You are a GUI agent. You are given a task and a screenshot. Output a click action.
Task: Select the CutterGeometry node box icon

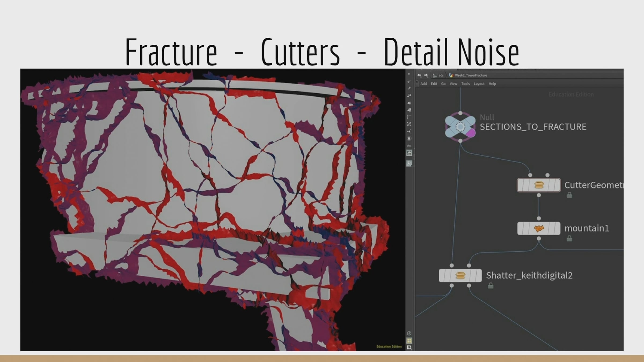[x=539, y=185]
